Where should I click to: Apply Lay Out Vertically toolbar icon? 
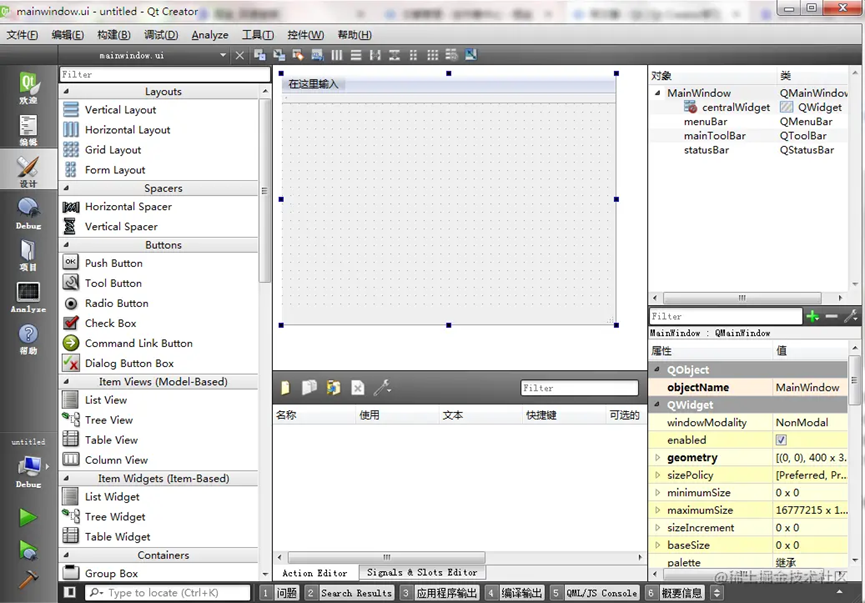356,55
